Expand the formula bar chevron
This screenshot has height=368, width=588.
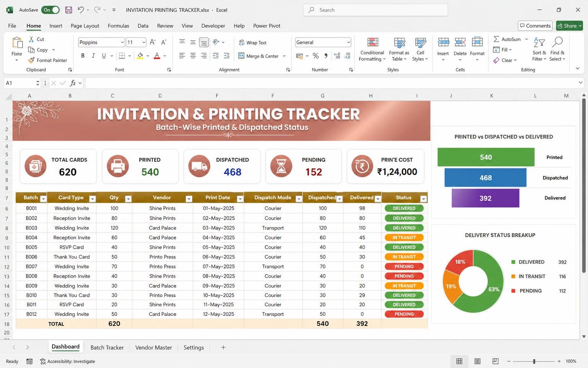[580, 83]
